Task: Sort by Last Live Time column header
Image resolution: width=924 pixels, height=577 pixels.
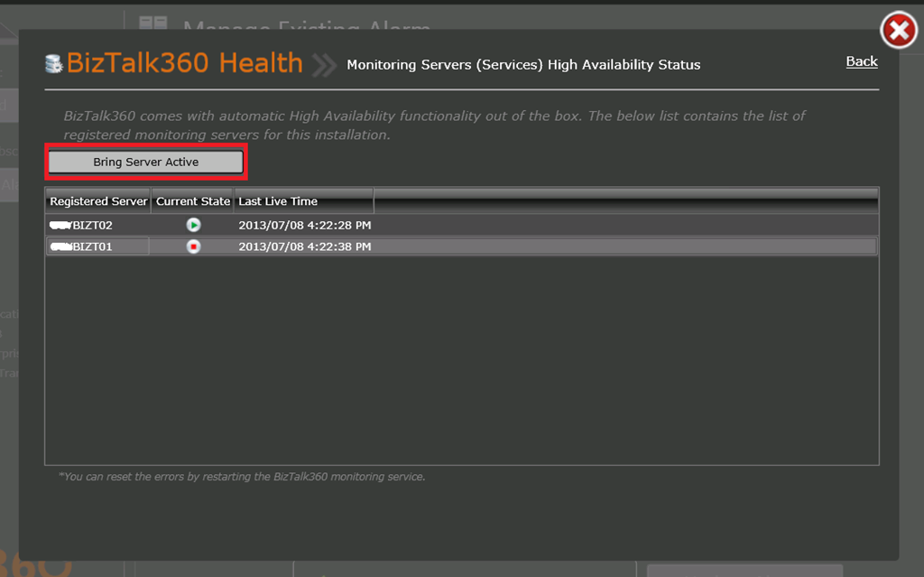Action: (304, 201)
